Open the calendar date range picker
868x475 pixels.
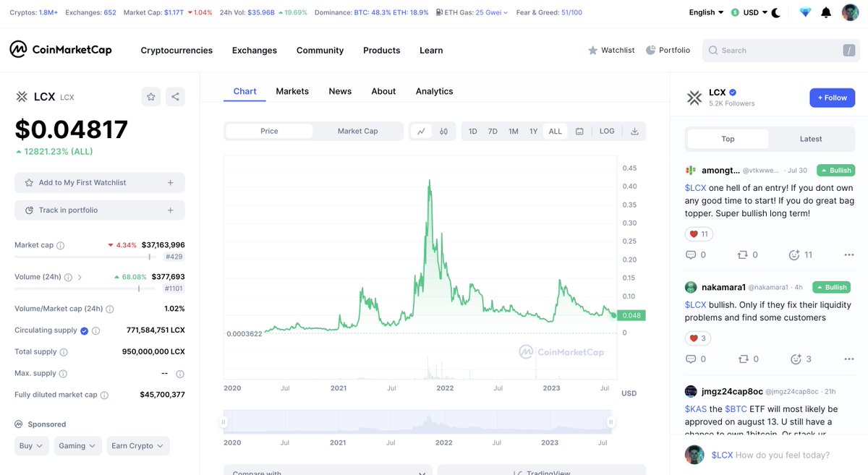[x=579, y=131]
